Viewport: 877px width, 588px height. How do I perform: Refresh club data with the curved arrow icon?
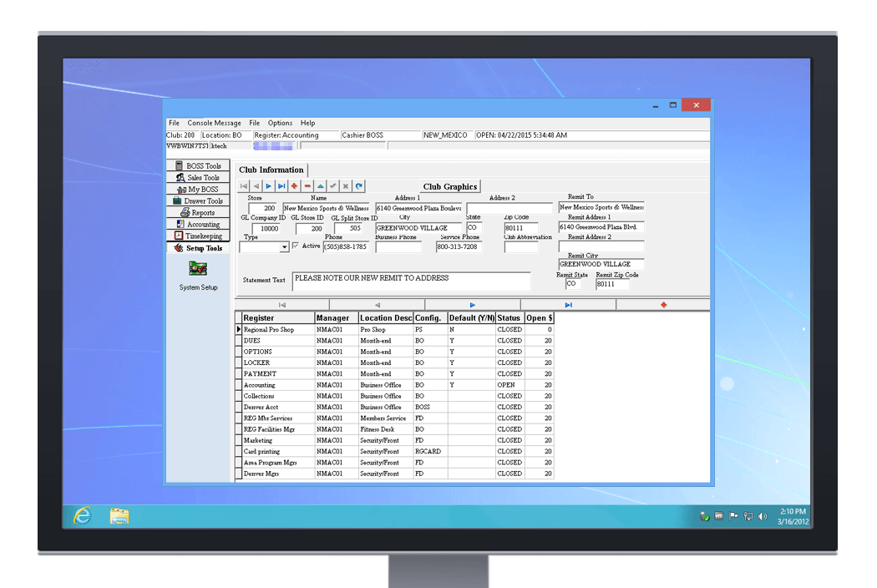click(x=358, y=185)
